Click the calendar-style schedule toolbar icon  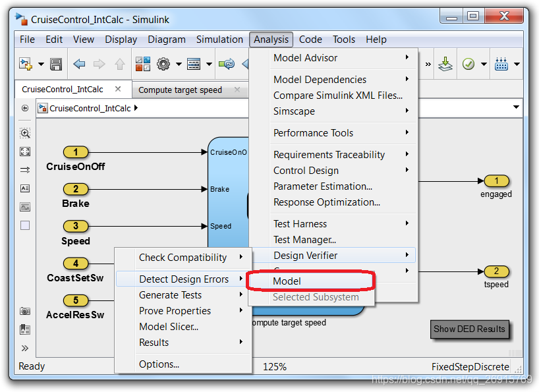[x=501, y=64]
